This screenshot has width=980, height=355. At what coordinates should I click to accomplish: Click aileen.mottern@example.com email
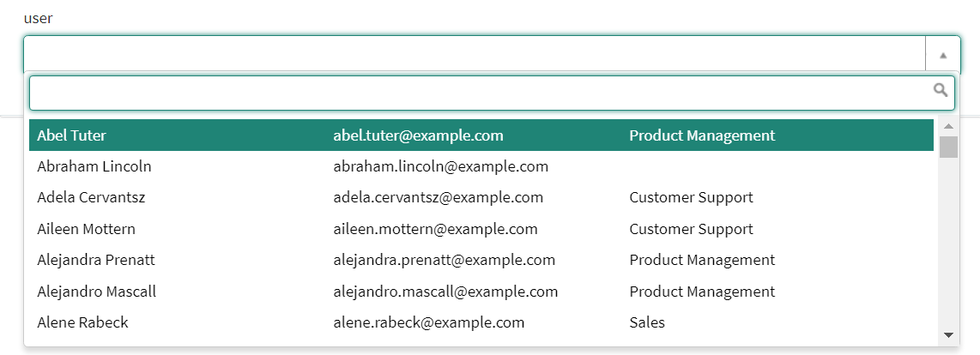pyautogui.click(x=435, y=229)
